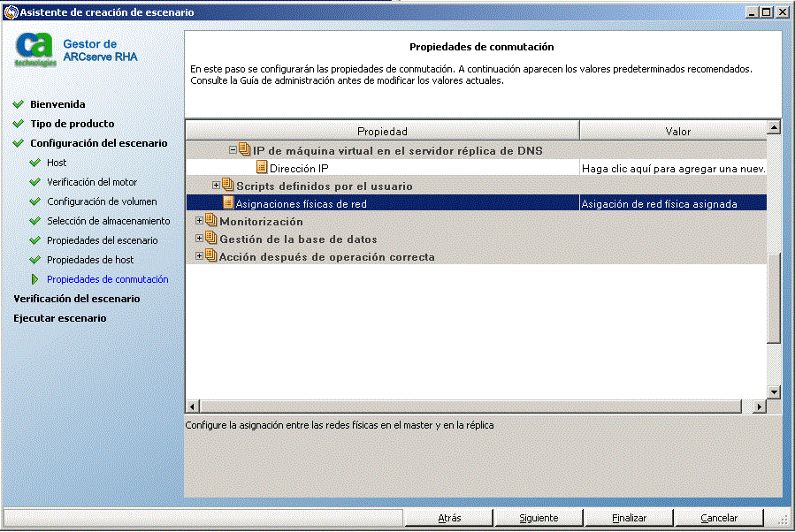
Task: Expand Scripts definidos por el usuario
Action: point(216,186)
